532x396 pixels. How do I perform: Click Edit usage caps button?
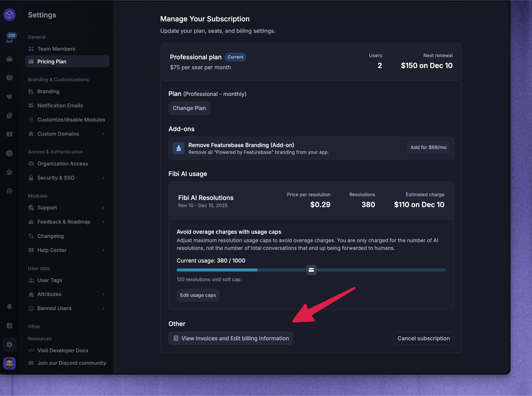click(198, 295)
